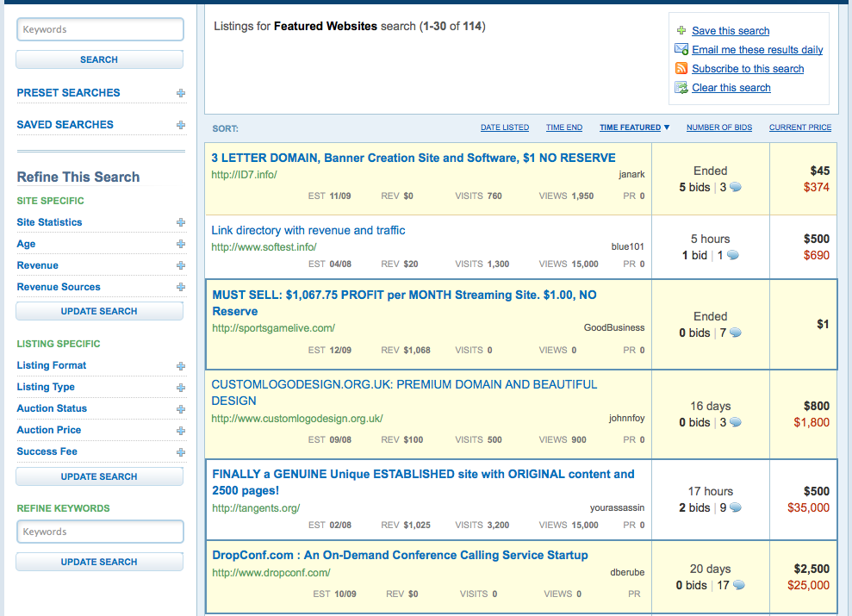Click seller name blue101

(x=628, y=246)
